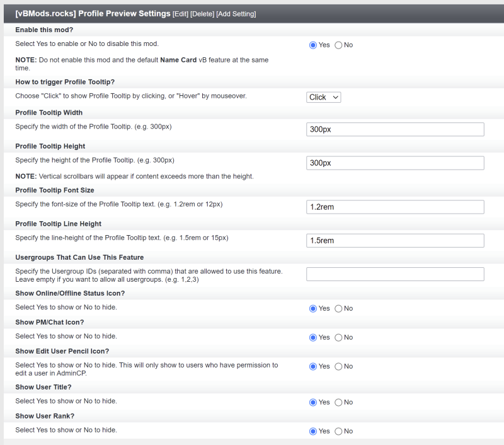Focus the Profile Tooltip Height field
504x445 pixels.
395,163
